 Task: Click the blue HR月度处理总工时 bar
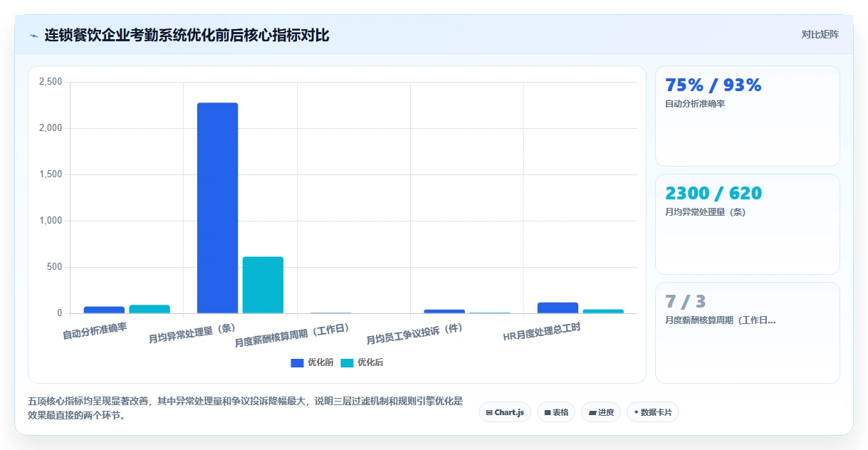pos(558,308)
